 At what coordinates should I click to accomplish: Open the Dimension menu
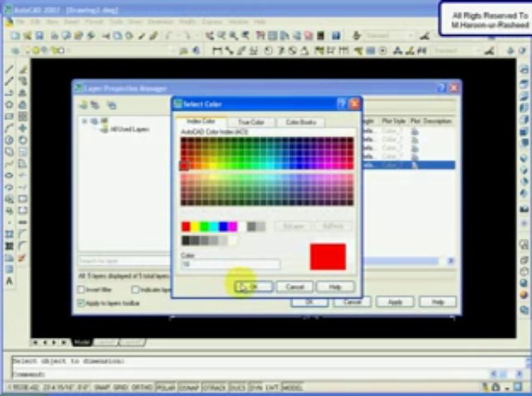point(161,21)
